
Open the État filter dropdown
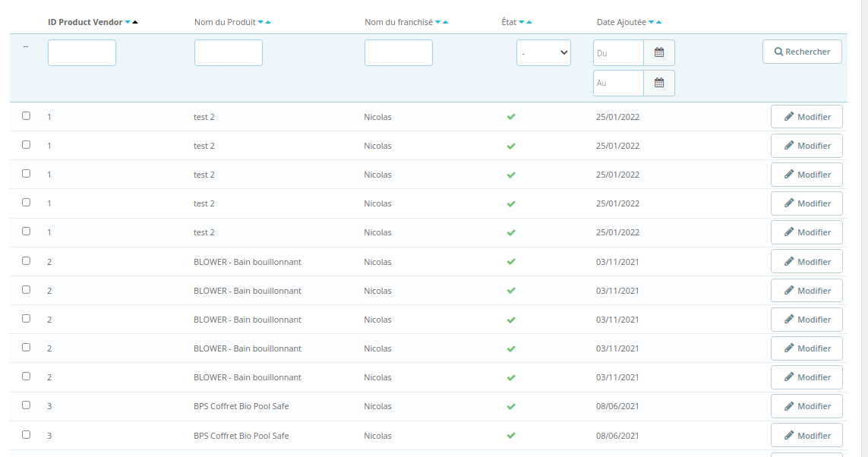coord(544,52)
